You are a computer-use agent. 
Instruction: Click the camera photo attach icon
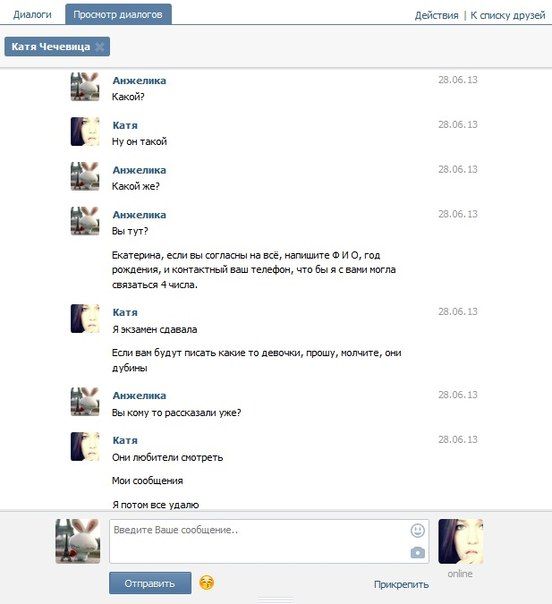(418, 553)
